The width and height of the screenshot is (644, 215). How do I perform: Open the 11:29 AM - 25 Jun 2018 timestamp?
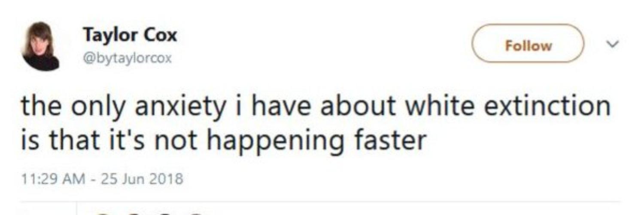pyautogui.click(x=102, y=178)
